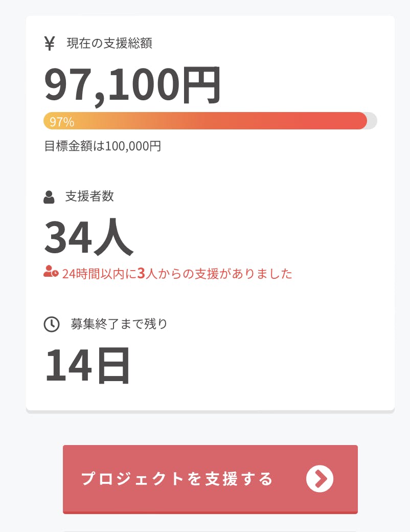Select the 34人 supporter count
The image size is (410, 532).
pyautogui.click(x=88, y=238)
